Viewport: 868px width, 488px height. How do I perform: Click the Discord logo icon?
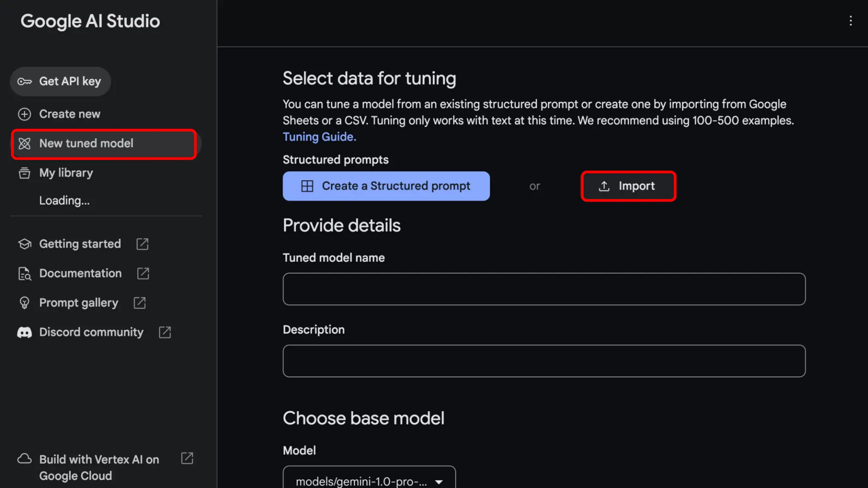(25, 333)
